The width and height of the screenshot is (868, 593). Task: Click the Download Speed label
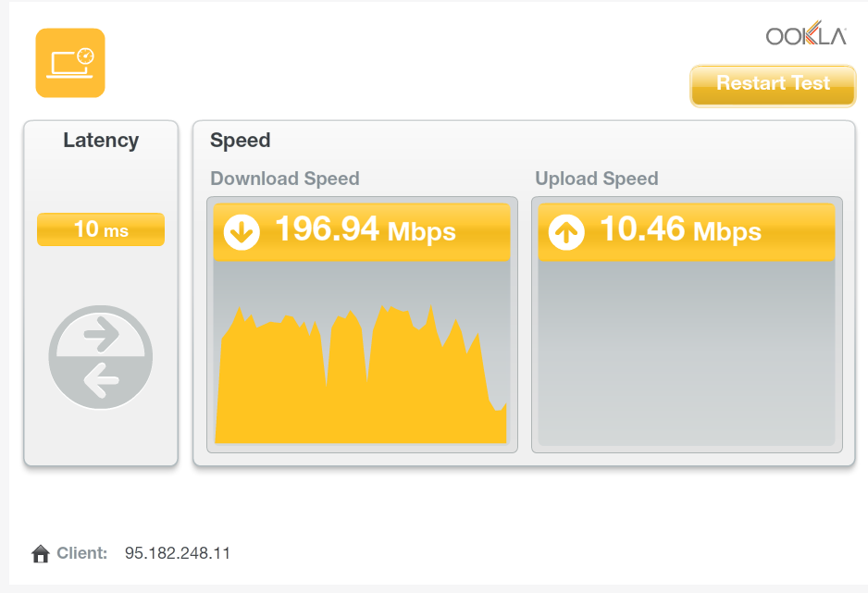pos(285,179)
